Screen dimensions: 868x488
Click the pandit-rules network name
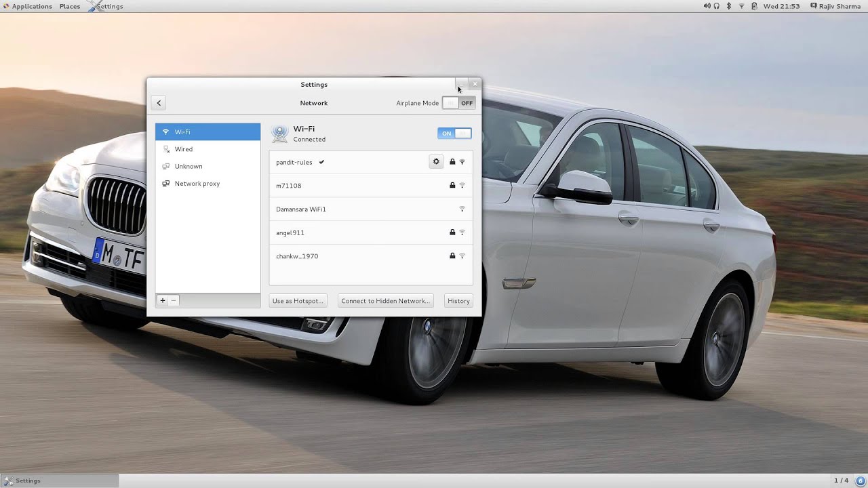[x=294, y=163]
